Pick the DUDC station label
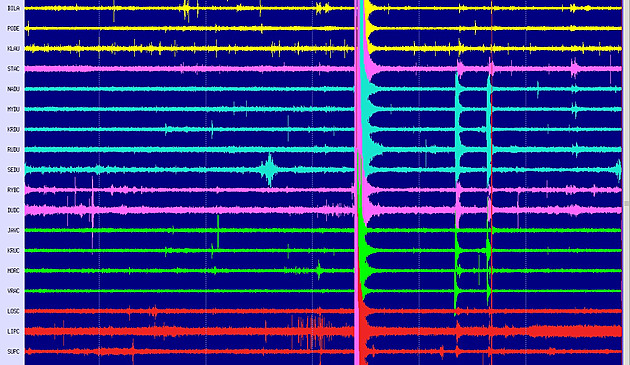This screenshot has height=365, width=630. click(x=13, y=210)
